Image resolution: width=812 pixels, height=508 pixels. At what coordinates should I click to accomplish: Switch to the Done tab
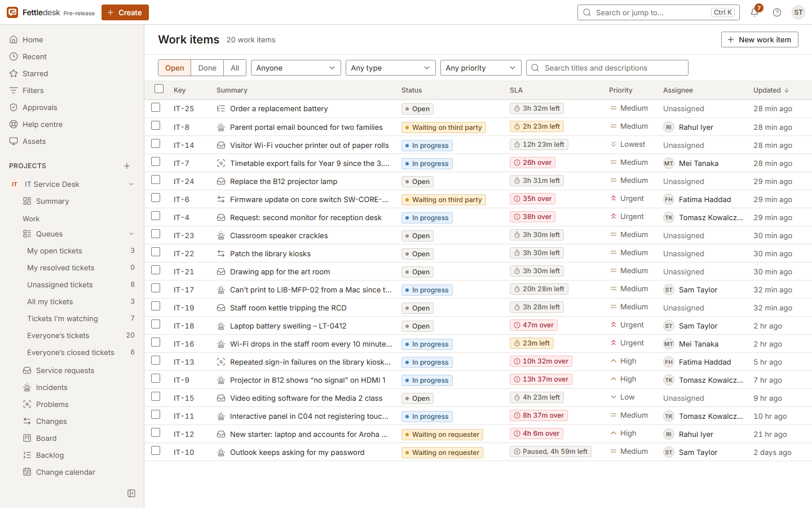tap(208, 68)
